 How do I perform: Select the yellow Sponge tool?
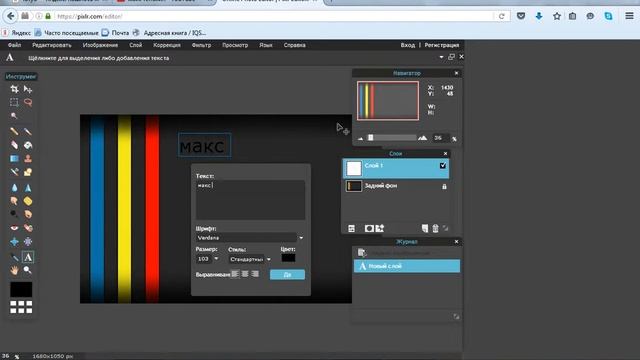tap(28, 201)
